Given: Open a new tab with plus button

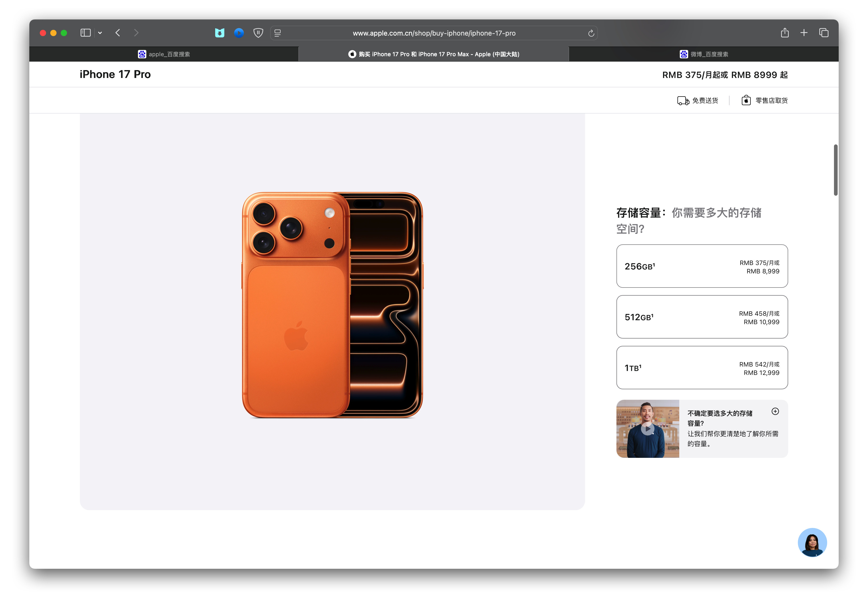Looking at the screenshot, I should tap(804, 33).
